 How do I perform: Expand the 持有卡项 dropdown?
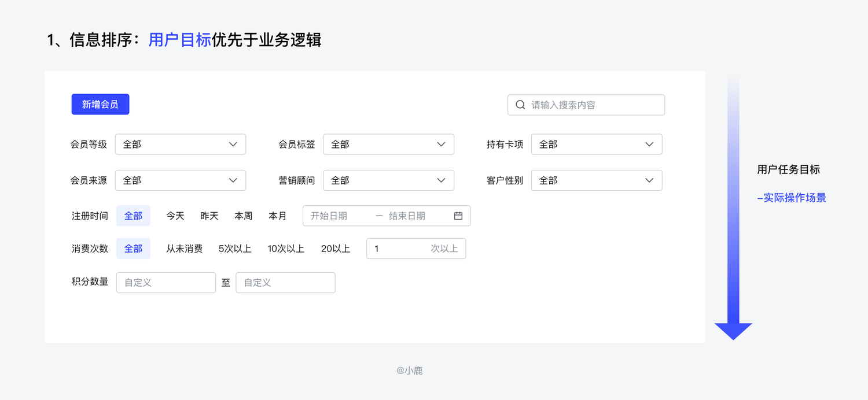point(597,145)
